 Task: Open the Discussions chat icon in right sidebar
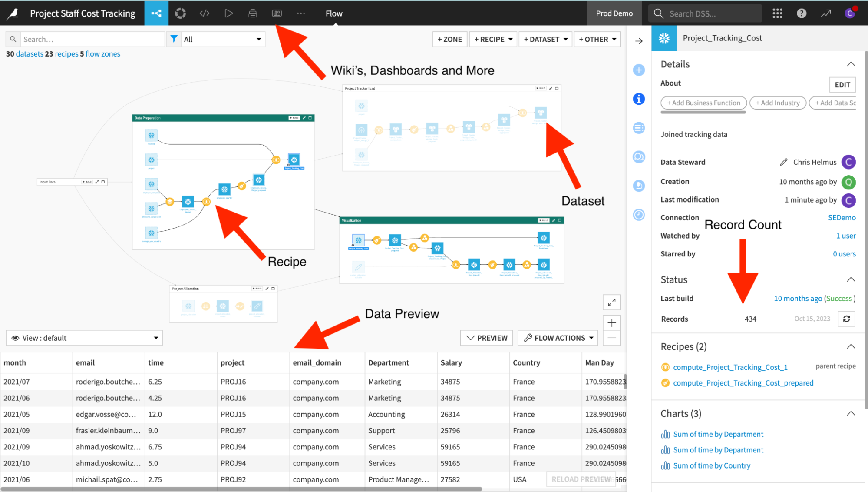point(638,157)
